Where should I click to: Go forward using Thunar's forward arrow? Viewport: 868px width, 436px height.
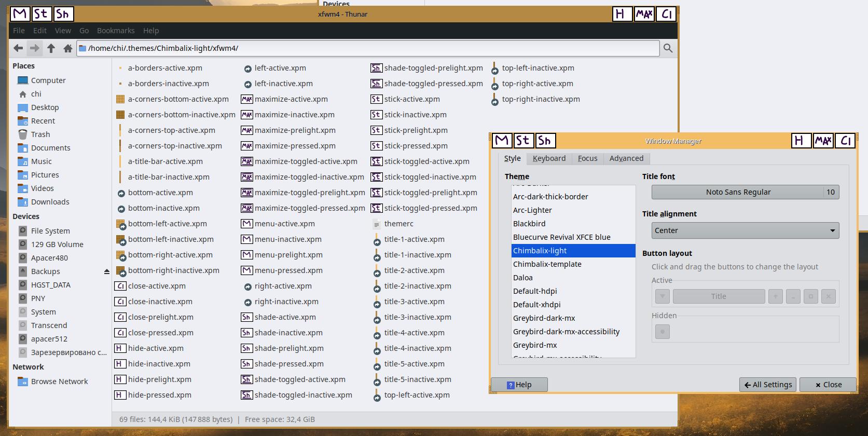point(35,48)
